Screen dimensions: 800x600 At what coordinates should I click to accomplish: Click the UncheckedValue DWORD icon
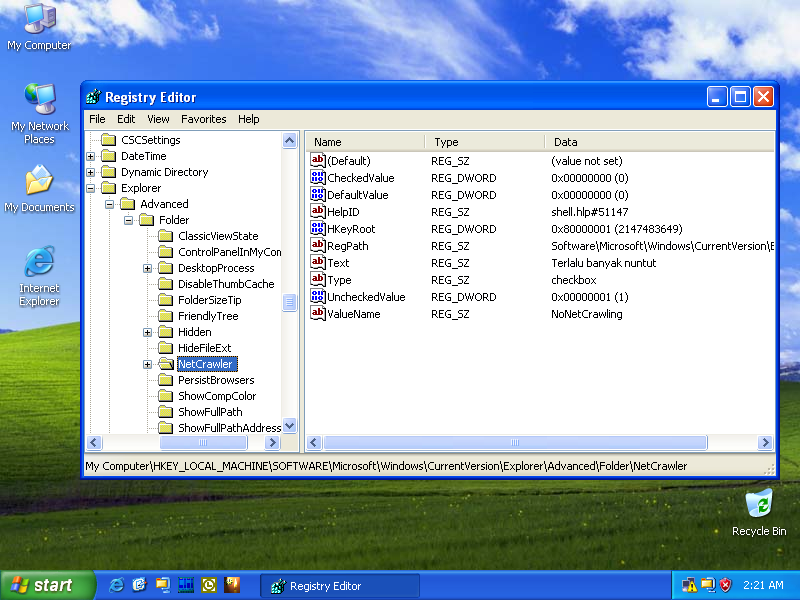[318, 296]
